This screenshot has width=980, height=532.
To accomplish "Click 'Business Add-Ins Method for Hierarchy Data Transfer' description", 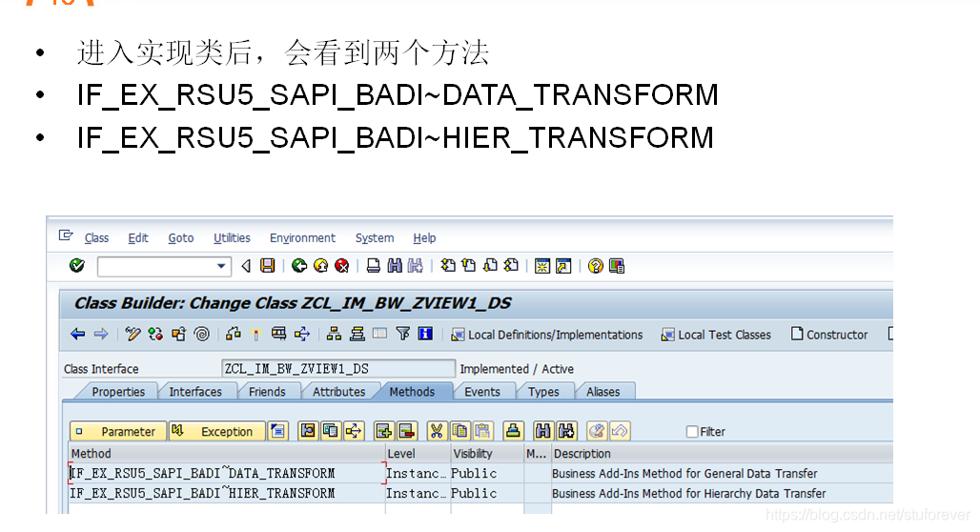I will 688,494.
